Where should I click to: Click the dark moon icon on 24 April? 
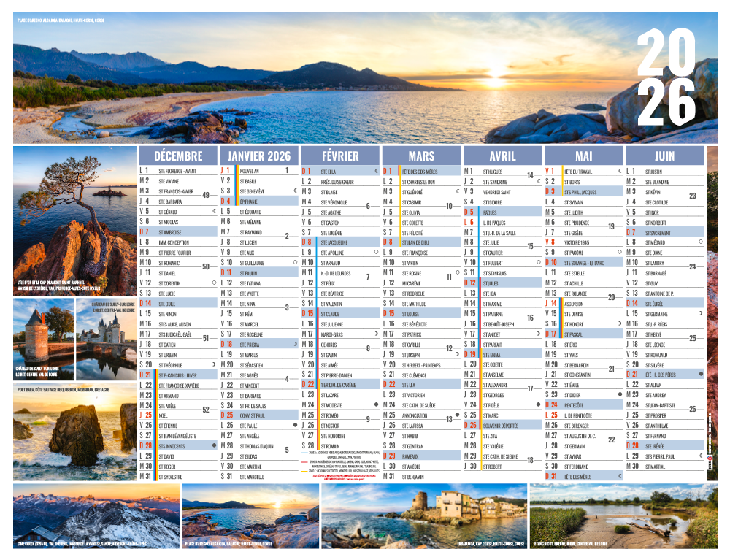point(538,404)
